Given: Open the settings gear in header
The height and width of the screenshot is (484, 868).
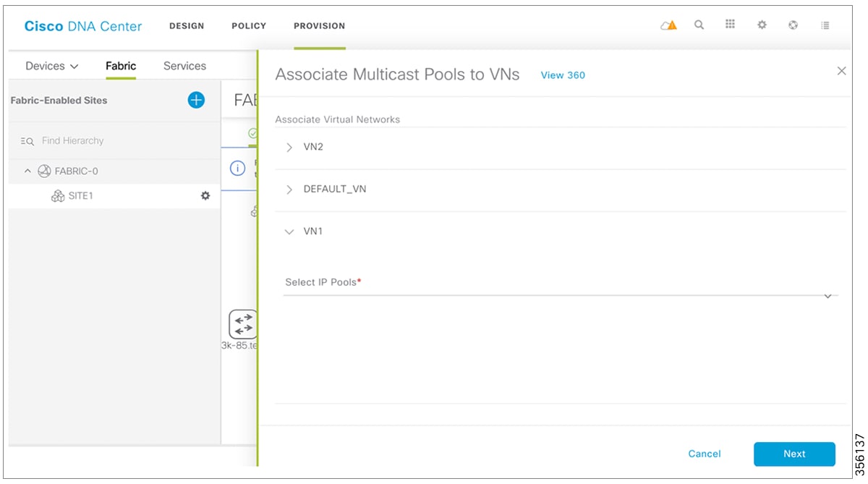Looking at the screenshot, I should pos(762,25).
